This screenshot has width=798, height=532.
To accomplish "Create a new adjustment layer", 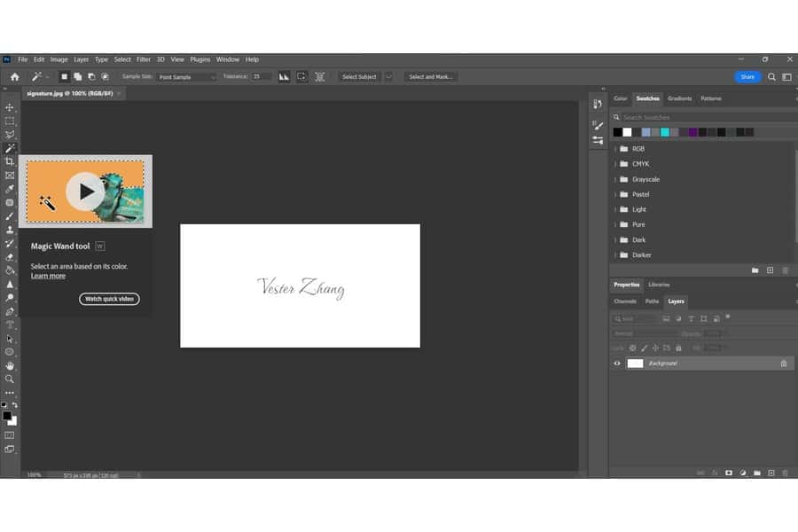I will [743, 473].
